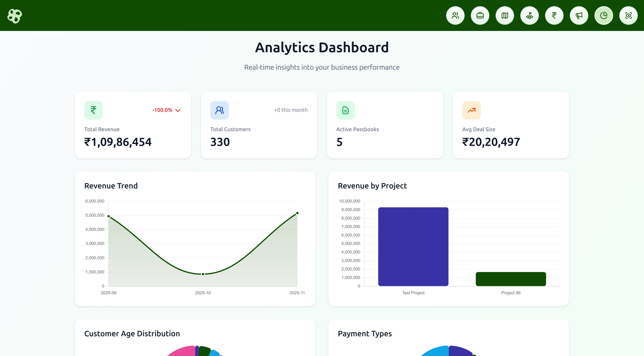The height and width of the screenshot is (356, 644).
Task: Click the rupee icon on the Total Revenue card
Action: pyautogui.click(x=93, y=110)
